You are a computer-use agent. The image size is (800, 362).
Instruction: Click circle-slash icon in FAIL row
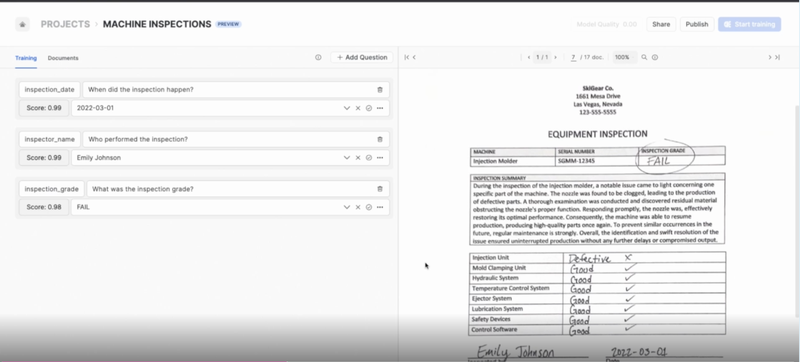click(x=369, y=207)
